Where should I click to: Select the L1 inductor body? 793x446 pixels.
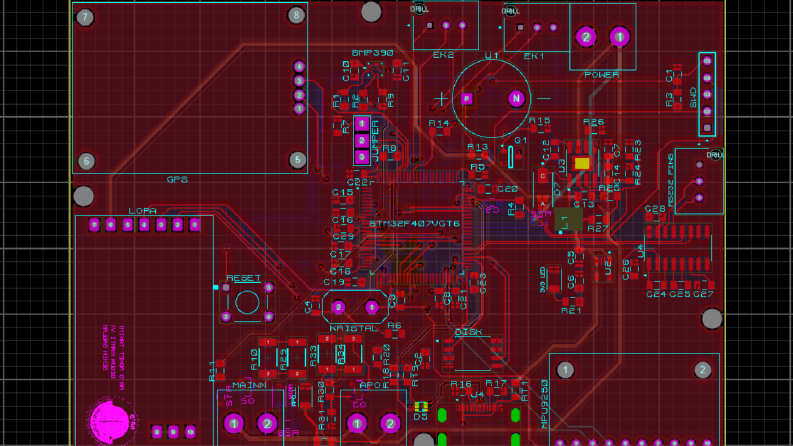[x=568, y=220]
